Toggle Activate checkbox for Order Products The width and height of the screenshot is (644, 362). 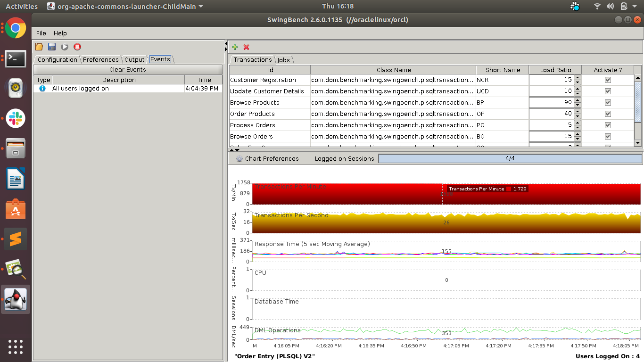click(608, 114)
